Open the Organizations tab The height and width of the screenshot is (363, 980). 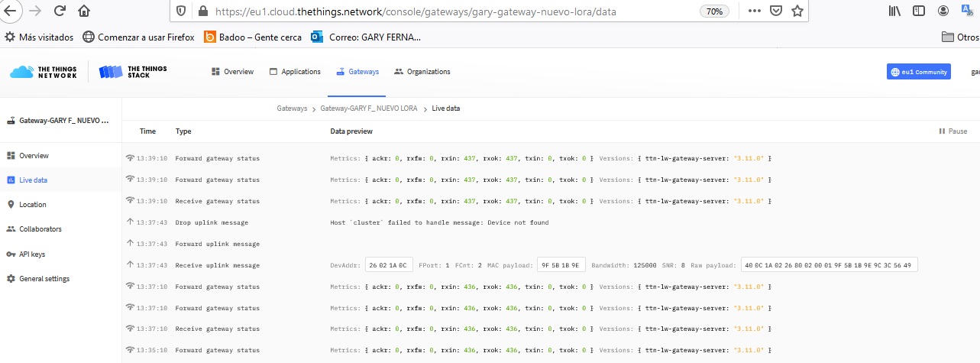422,72
